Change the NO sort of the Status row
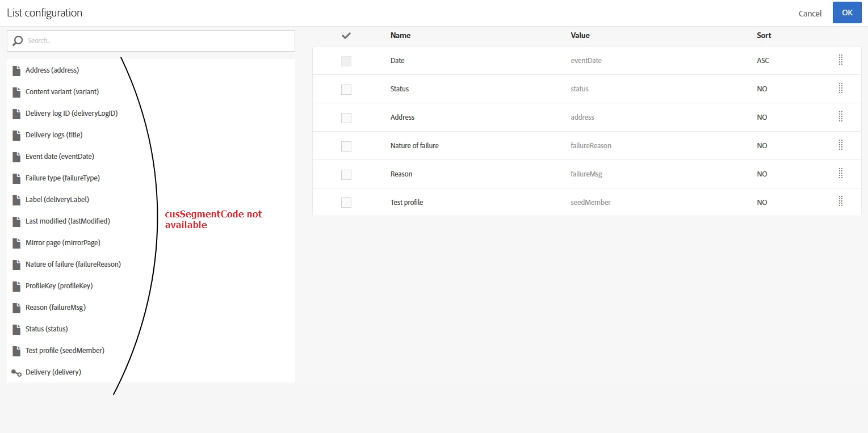The height and width of the screenshot is (433, 868). (x=762, y=89)
